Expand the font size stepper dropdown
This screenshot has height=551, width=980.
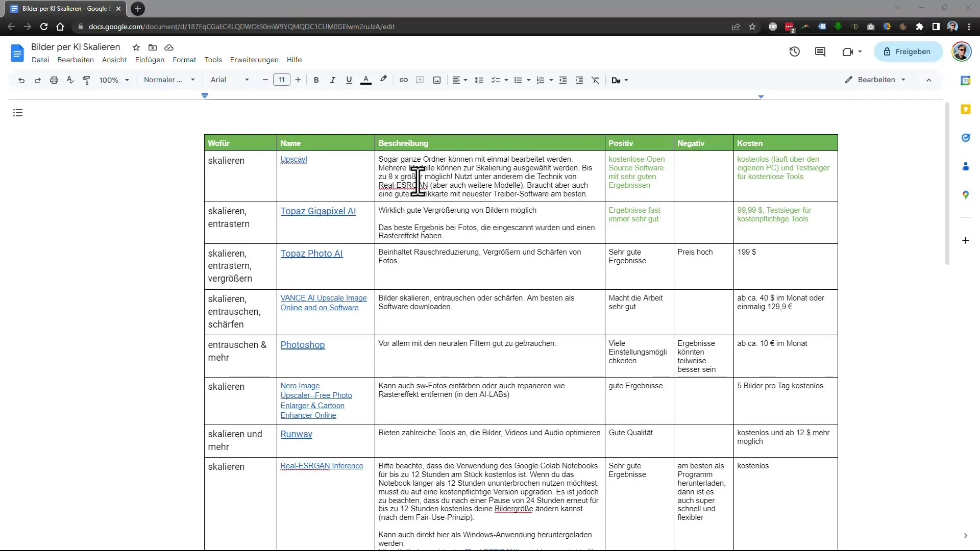[281, 80]
